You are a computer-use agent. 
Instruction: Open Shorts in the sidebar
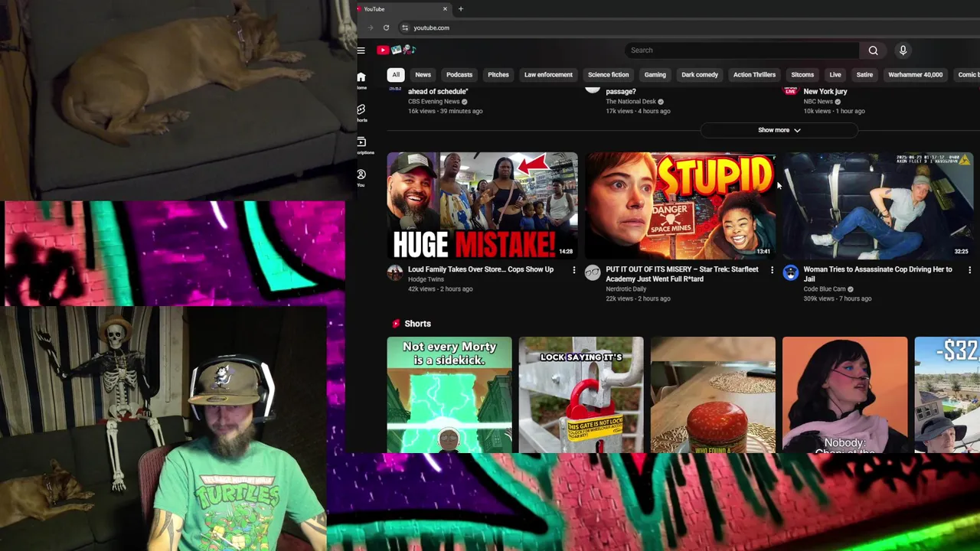(361, 112)
